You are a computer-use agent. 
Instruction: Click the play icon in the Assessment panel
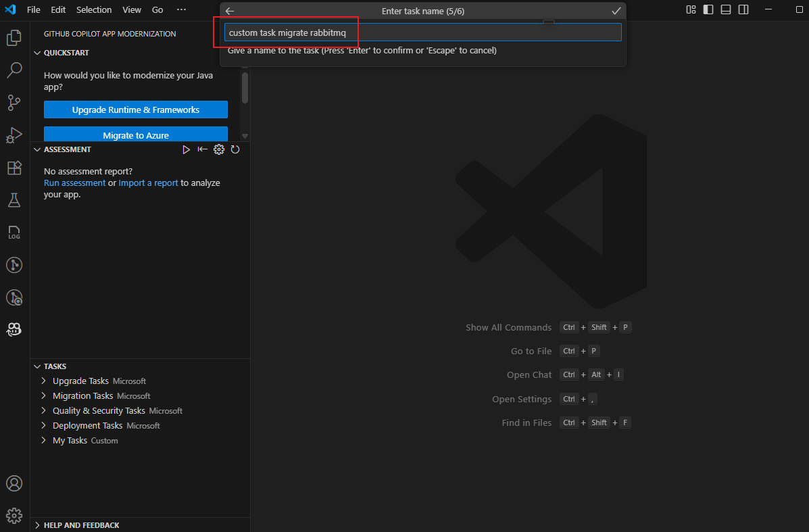(187, 149)
